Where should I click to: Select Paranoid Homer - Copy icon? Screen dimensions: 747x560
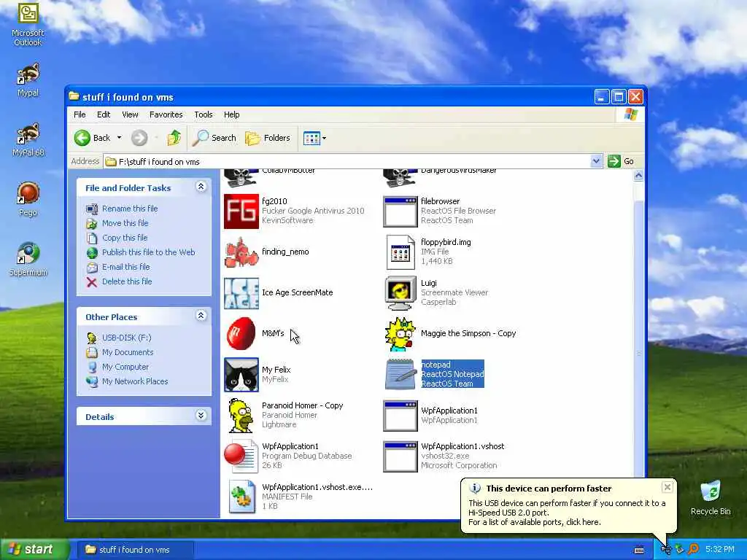click(x=241, y=415)
